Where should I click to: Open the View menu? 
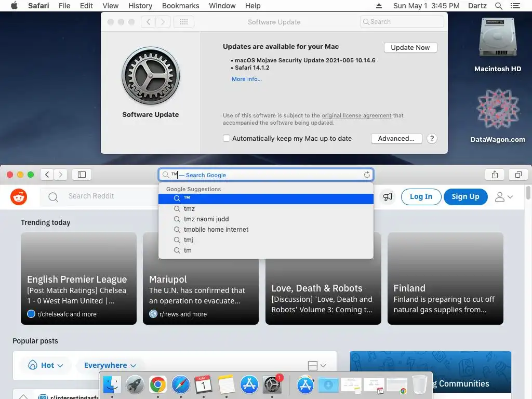[110, 6]
